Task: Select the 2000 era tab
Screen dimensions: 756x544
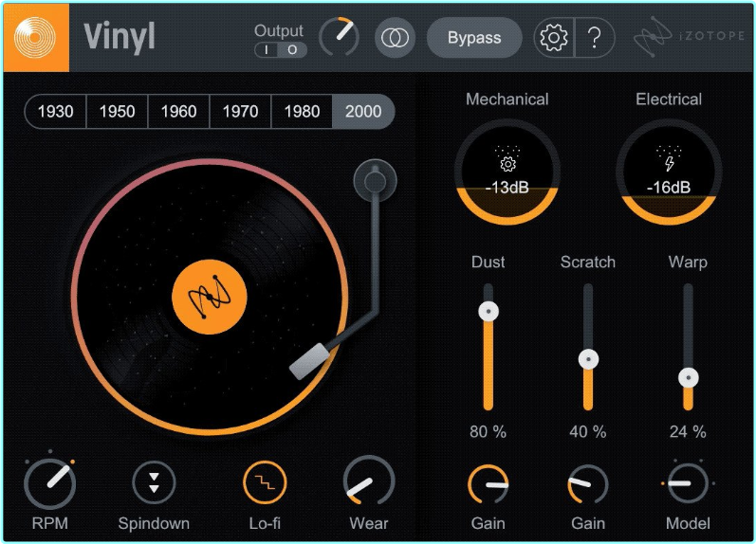Action: pyautogui.click(x=363, y=112)
